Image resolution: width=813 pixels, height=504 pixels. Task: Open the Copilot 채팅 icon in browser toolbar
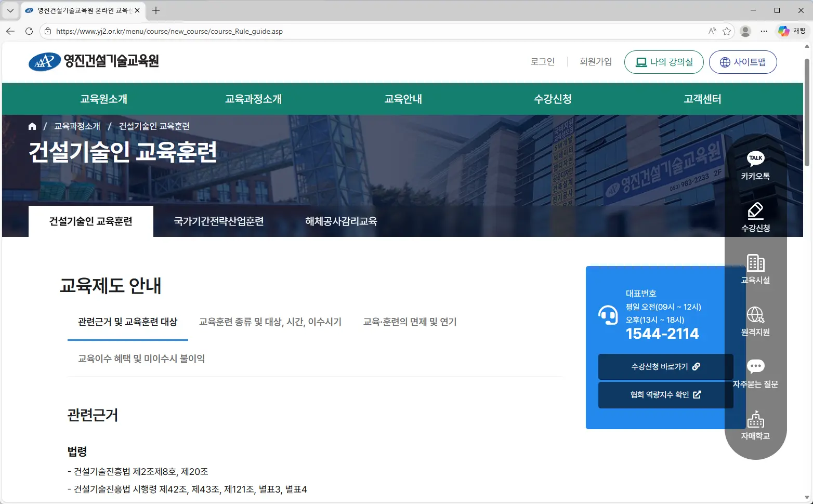[784, 31]
